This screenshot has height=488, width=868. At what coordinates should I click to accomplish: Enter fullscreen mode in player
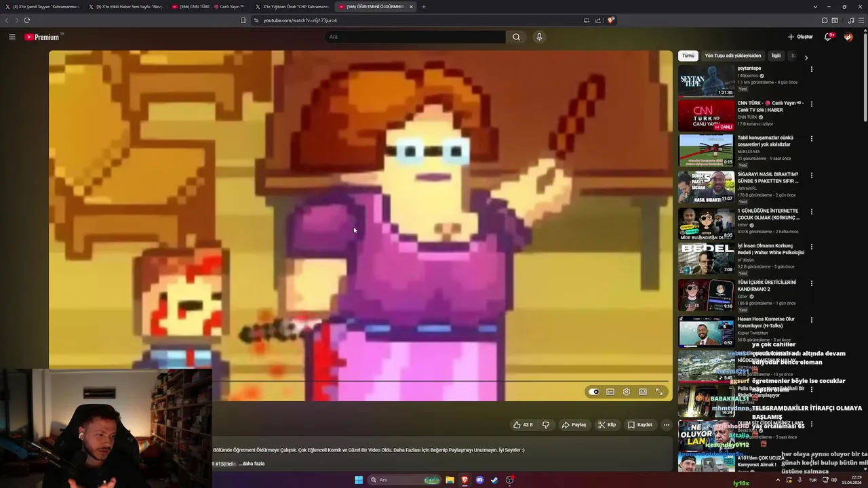[x=659, y=392]
